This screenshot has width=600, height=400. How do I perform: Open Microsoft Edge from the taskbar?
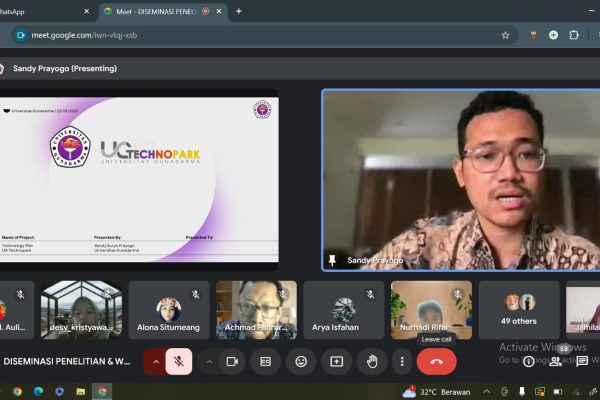[38, 392]
